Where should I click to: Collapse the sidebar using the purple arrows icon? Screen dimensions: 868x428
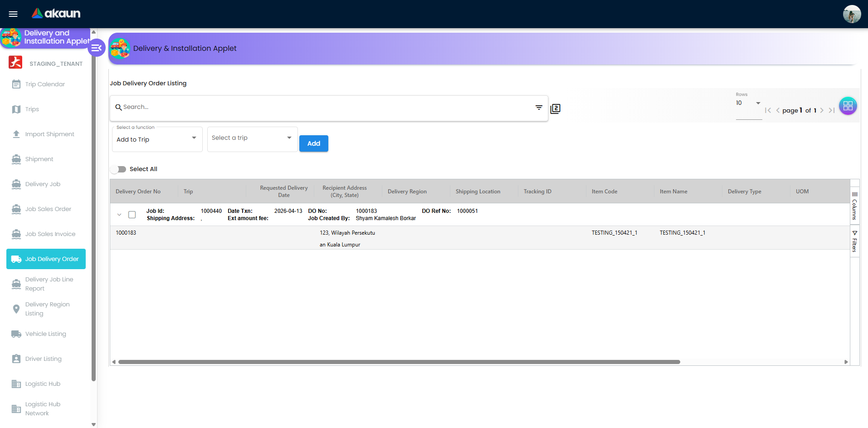coord(96,47)
